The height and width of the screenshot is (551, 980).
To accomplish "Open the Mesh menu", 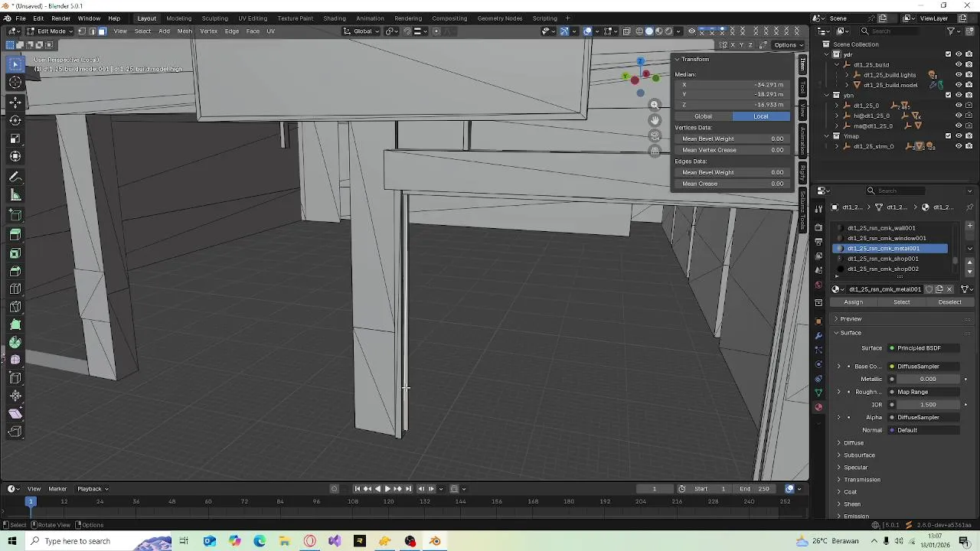I will click(x=185, y=31).
